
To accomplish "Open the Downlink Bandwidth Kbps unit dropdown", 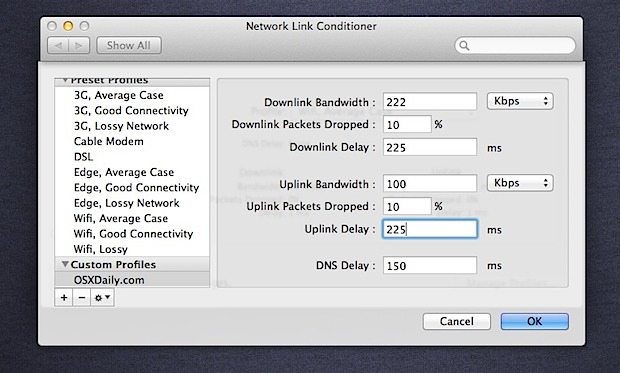I will pos(520,101).
